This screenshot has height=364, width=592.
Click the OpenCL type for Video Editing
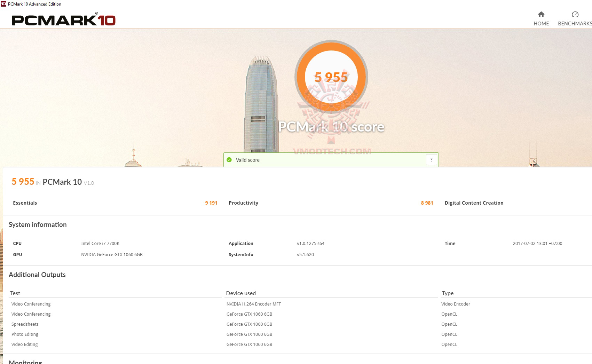click(x=449, y=345)
